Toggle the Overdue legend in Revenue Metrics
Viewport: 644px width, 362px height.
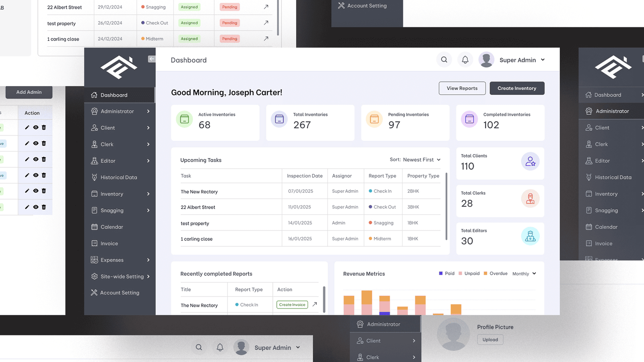[x=495, y=274]
